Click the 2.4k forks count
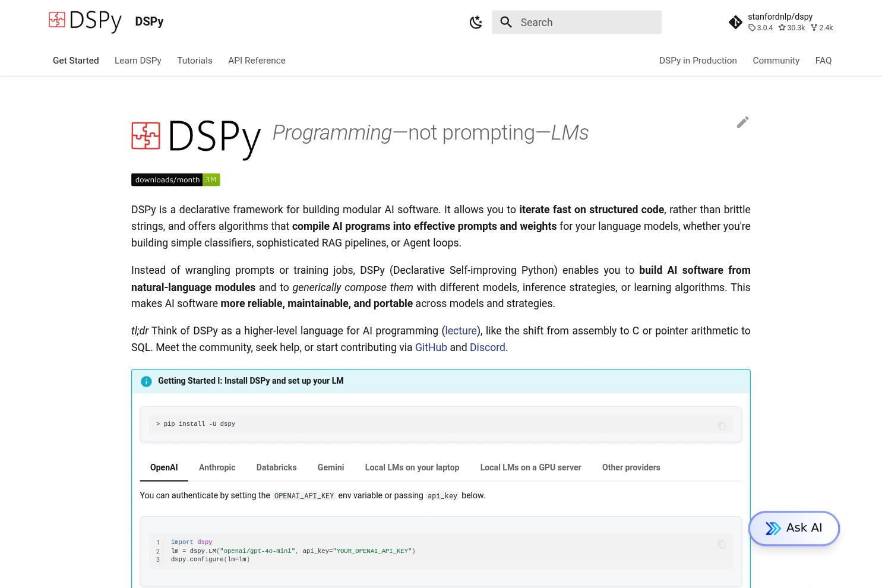The image size is (882, 588). (x=822, y=28)
